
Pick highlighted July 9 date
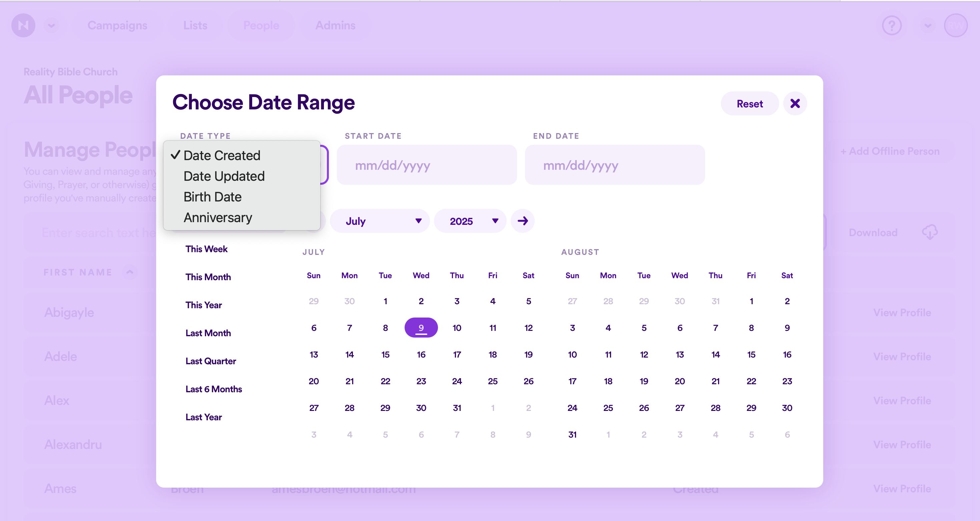tap(421, 328)
